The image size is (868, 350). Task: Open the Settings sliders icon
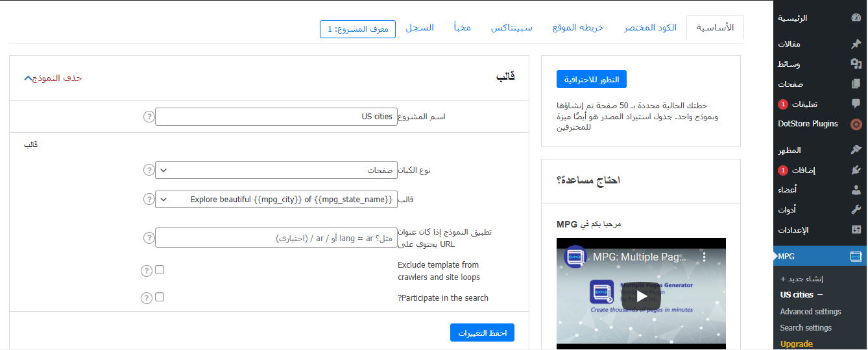click(856, 229)
